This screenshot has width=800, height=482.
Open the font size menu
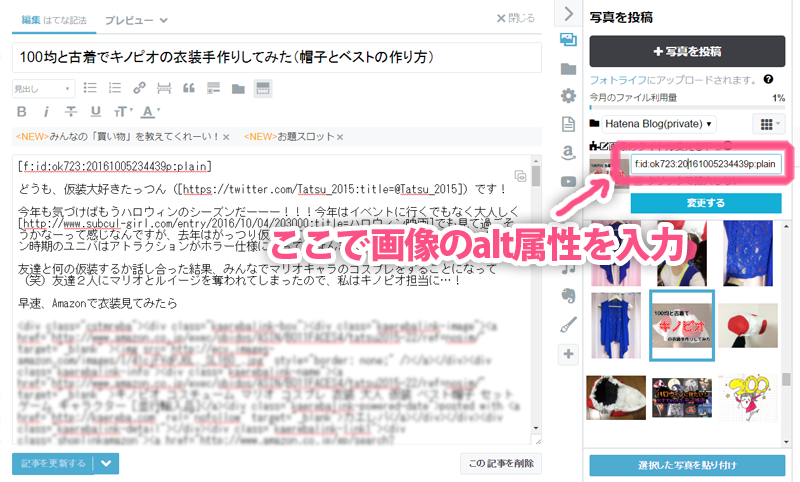tap(122, 112)
